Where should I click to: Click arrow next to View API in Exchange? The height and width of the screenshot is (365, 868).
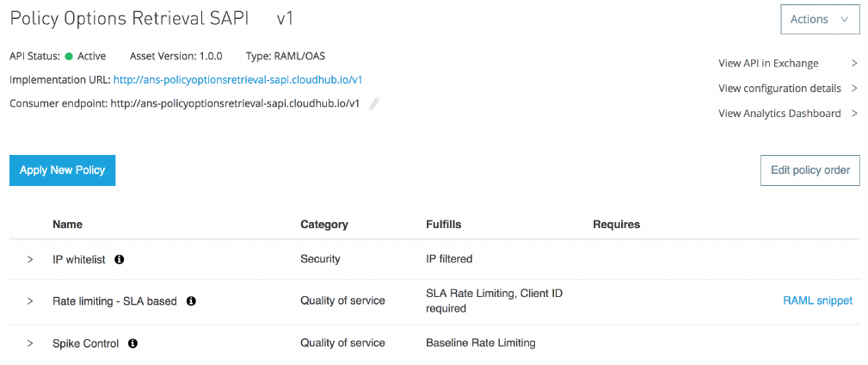pos(854,63)
